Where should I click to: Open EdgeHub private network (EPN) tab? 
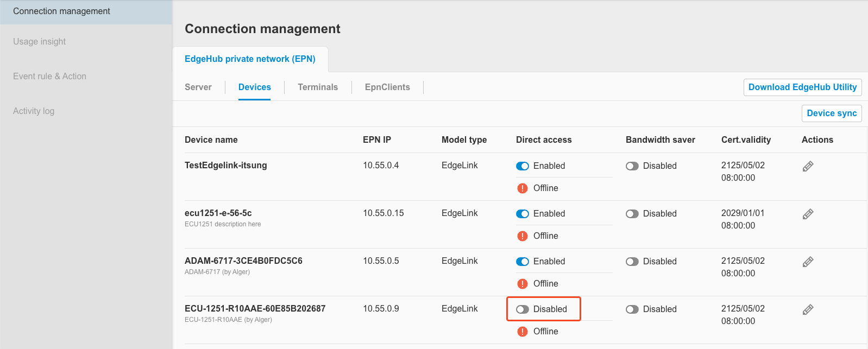point(250,59)
